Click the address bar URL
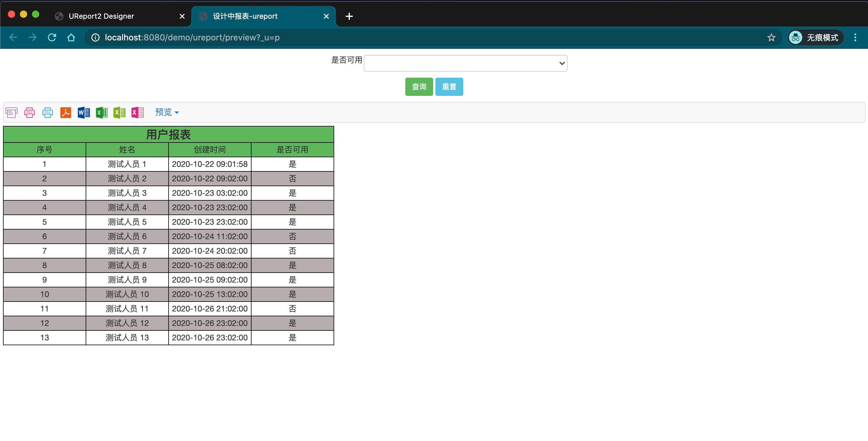Viewport: 868px width, 441px height. (192, 37)
